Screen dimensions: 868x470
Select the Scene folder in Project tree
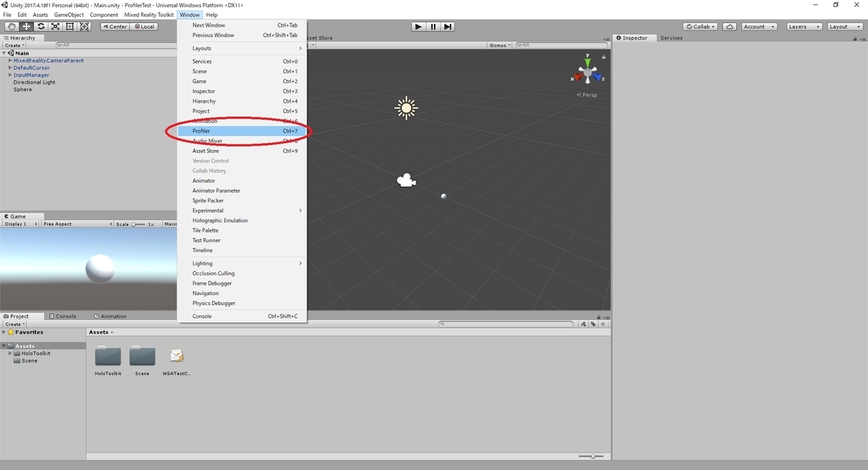tap(26, 360)
